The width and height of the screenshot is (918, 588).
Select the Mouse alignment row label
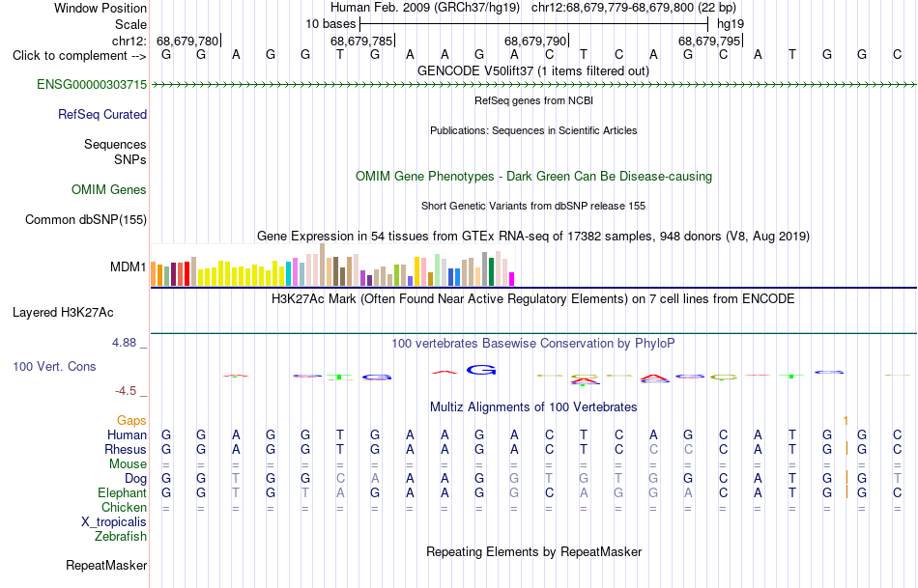tap(129, 464)
